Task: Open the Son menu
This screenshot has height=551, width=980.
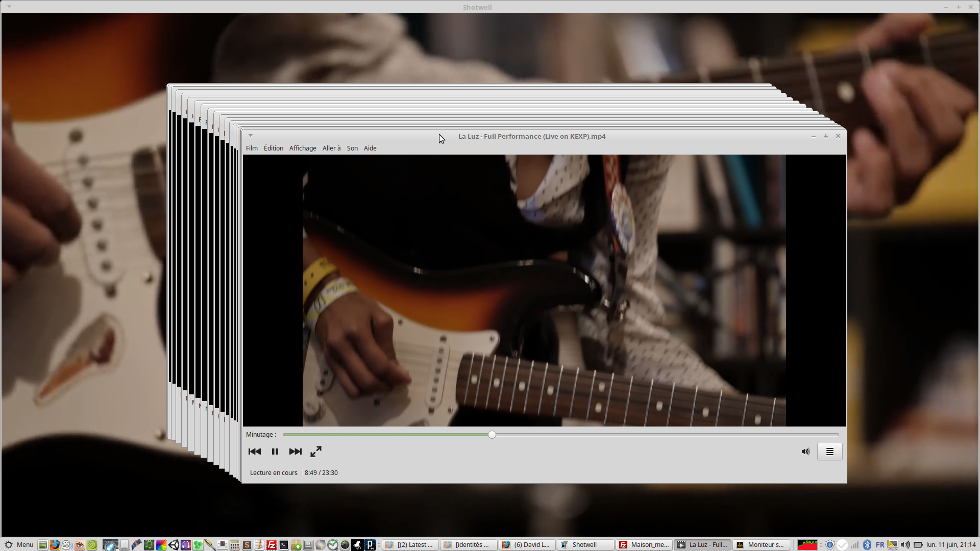Action: coord(352,148)
